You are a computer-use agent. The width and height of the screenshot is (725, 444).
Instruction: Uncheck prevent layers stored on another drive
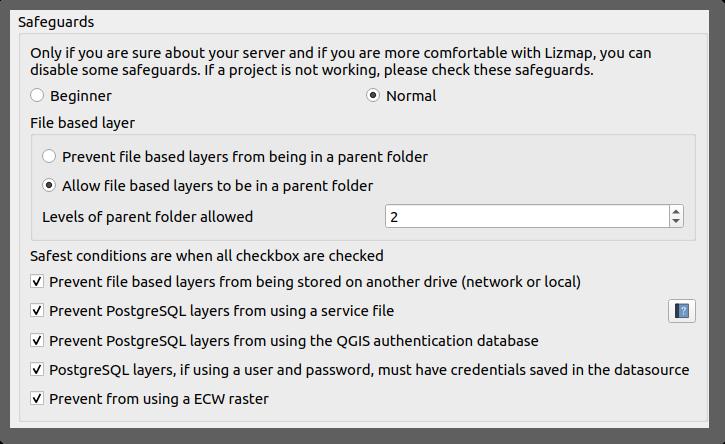point(38,282)
